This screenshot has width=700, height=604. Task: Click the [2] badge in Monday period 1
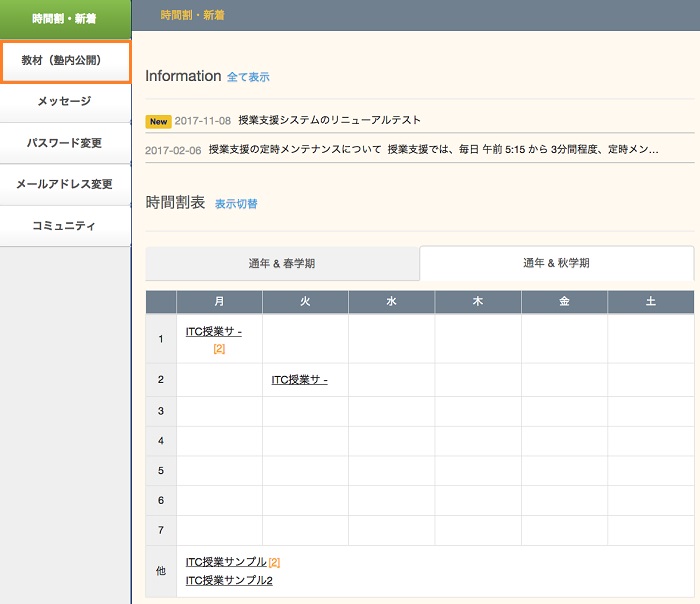click(219, 349)
